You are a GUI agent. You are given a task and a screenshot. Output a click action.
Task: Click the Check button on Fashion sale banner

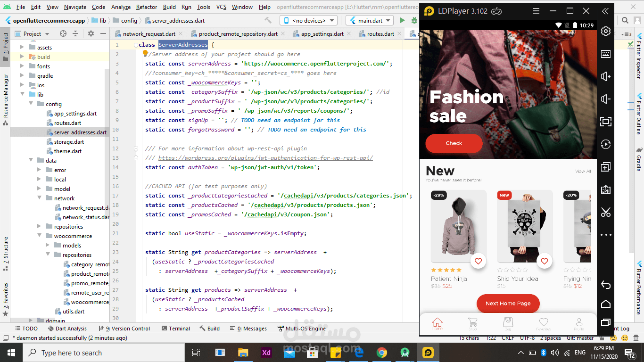point(454,143)
